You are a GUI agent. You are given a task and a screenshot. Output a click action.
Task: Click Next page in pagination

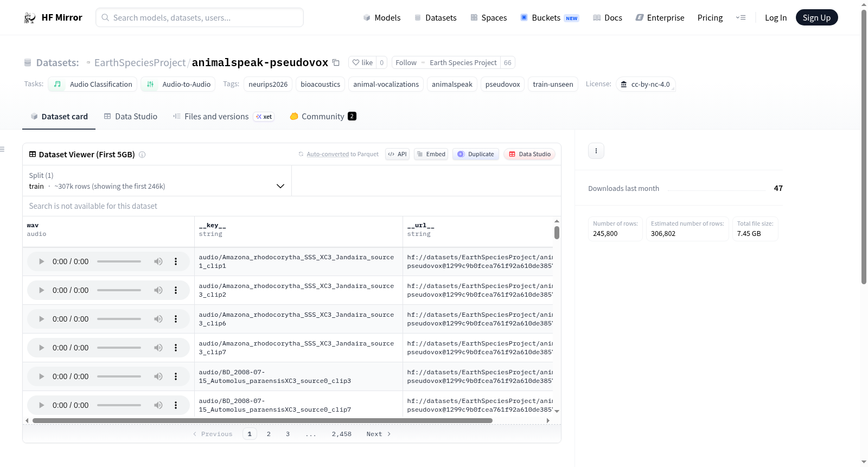[379, 434]
